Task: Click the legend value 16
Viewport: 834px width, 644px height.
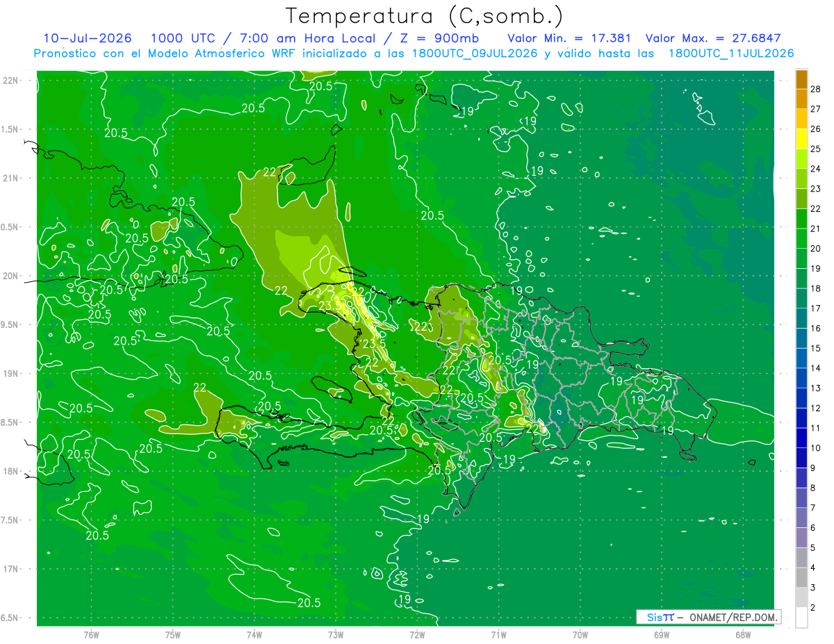Action: pyautogui.click(x=816, y=329)
